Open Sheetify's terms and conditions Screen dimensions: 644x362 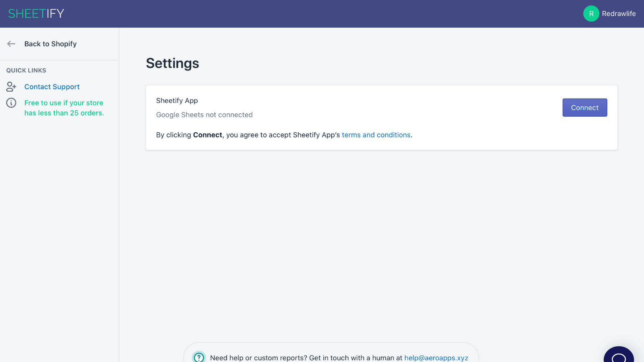tap(376, 135)
